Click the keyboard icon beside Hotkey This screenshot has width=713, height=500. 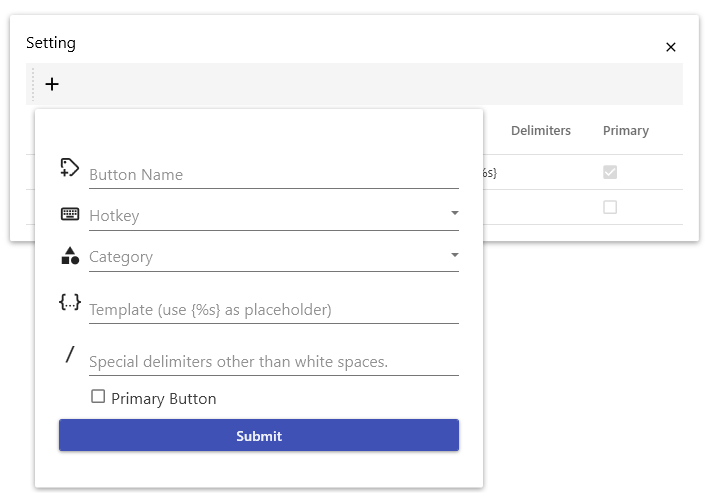(70, 214)
